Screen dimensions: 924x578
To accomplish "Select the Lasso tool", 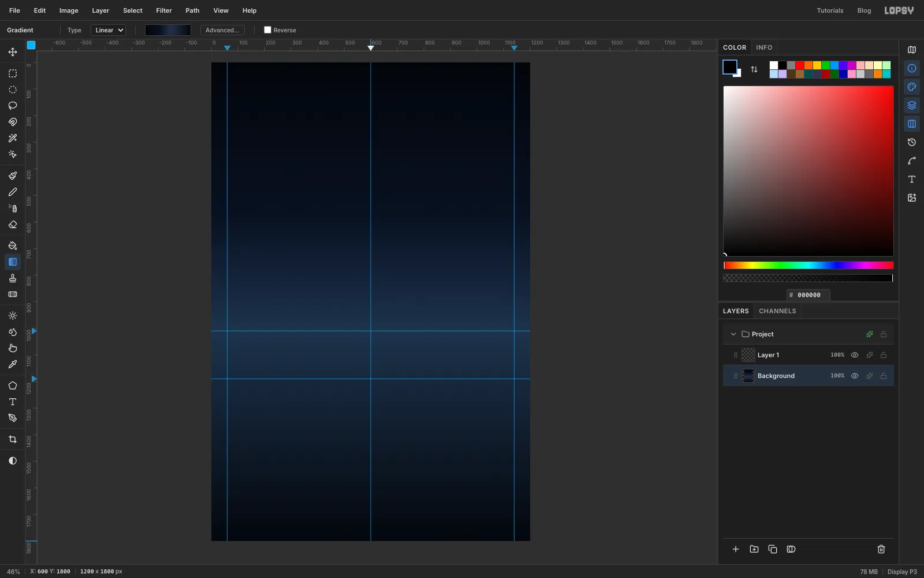I will (x=13, y=106).
